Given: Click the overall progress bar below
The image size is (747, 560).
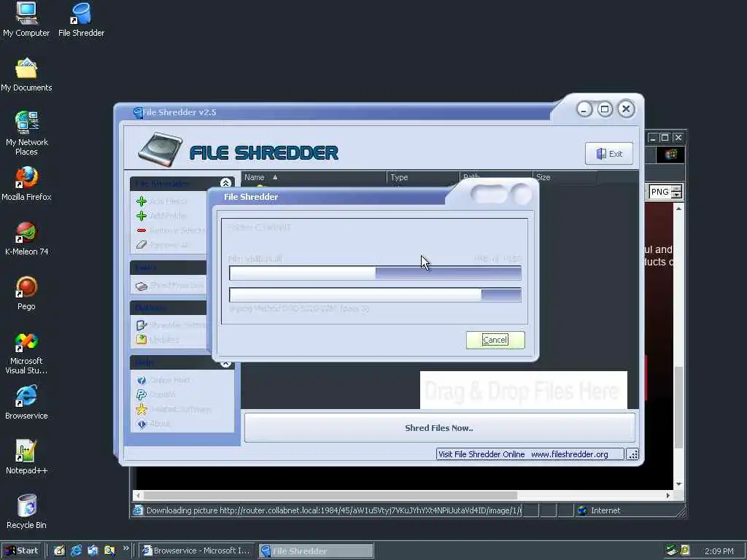Looking at the screenshot, I should tap(376, 295).
